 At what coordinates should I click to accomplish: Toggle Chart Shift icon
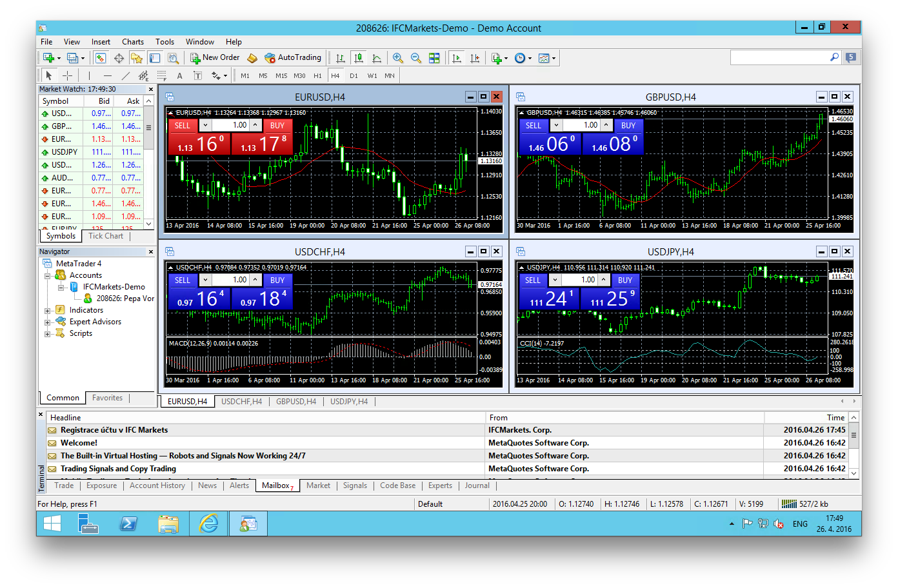pyautogui.click(x=475, y=58)
